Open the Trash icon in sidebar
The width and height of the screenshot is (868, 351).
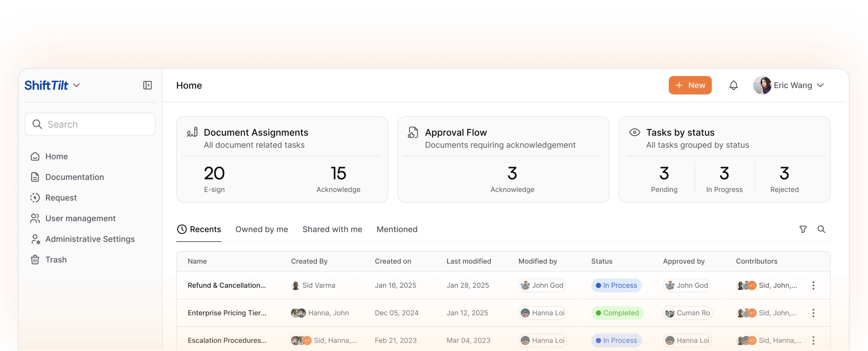35,260
